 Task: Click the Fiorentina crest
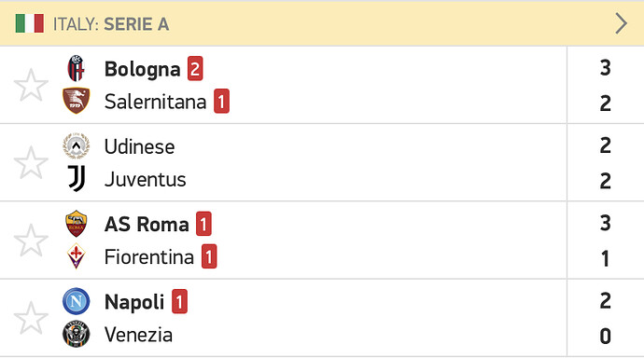tap(76, 256)
